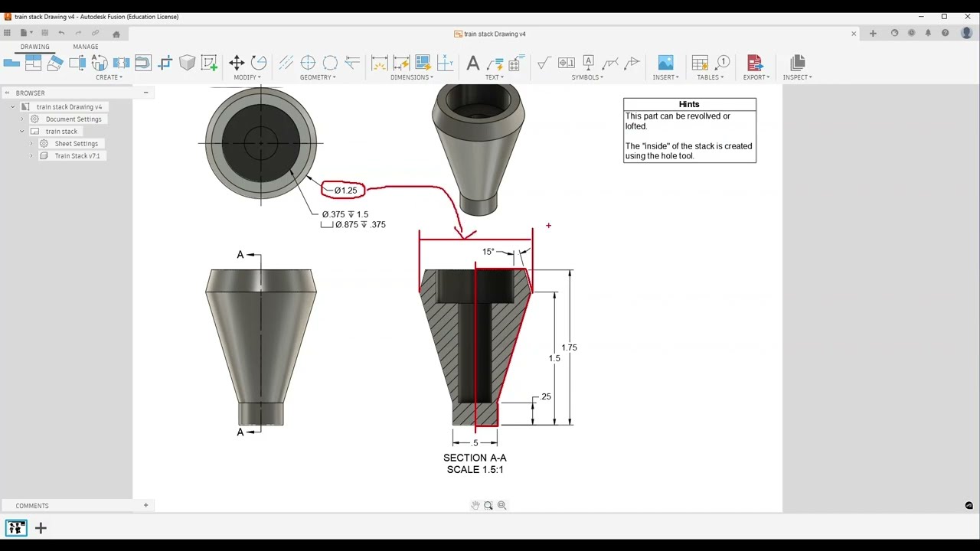Click the Rotate tool icon
Viewport: 980px width, 551px height.
(x=259, y=63)
